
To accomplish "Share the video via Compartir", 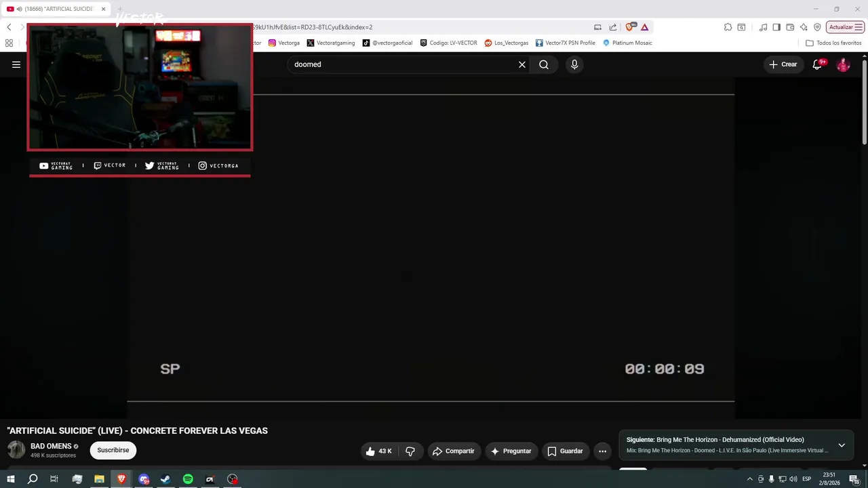I will [x=453, y=451].
